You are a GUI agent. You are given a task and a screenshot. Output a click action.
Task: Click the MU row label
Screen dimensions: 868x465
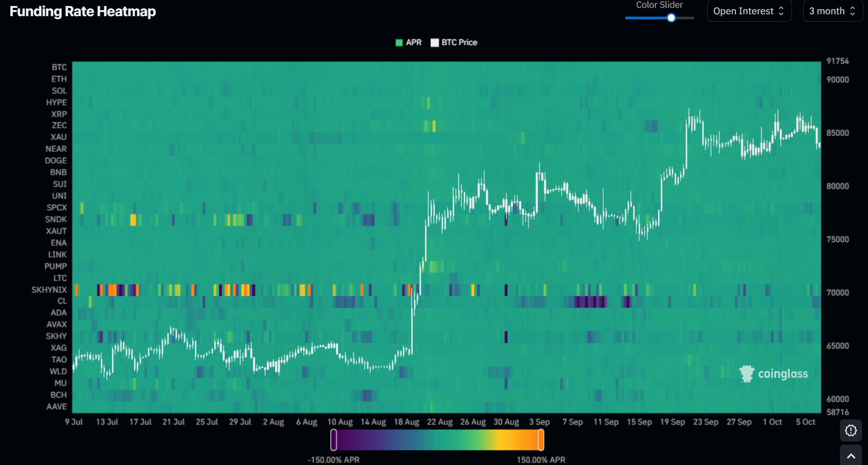(60, 383)
